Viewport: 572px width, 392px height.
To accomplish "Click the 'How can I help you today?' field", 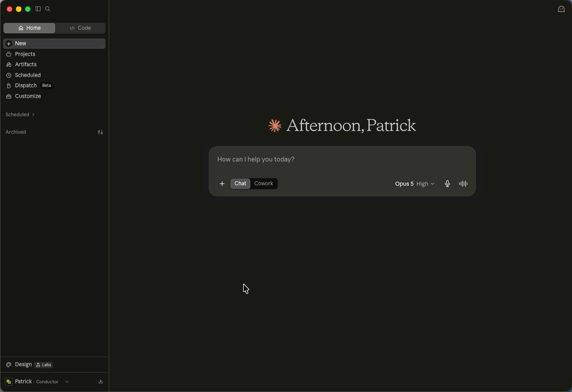I will pos(342,159).
